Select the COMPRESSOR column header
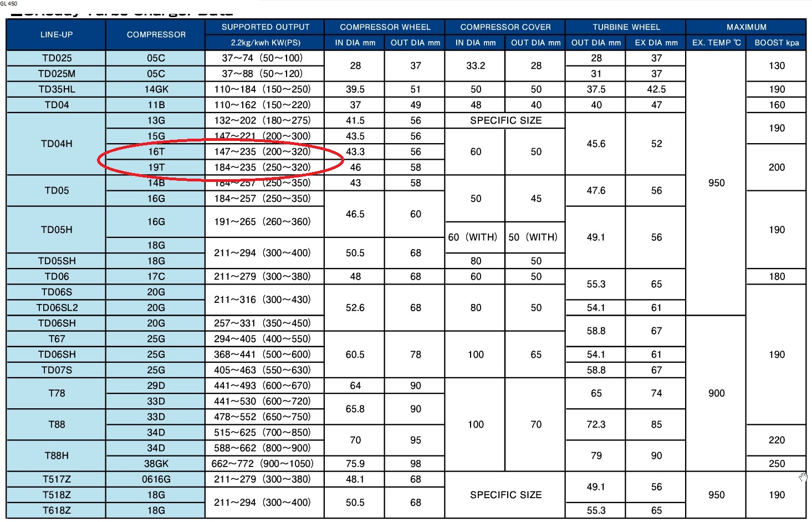 (x=156, y=34)
